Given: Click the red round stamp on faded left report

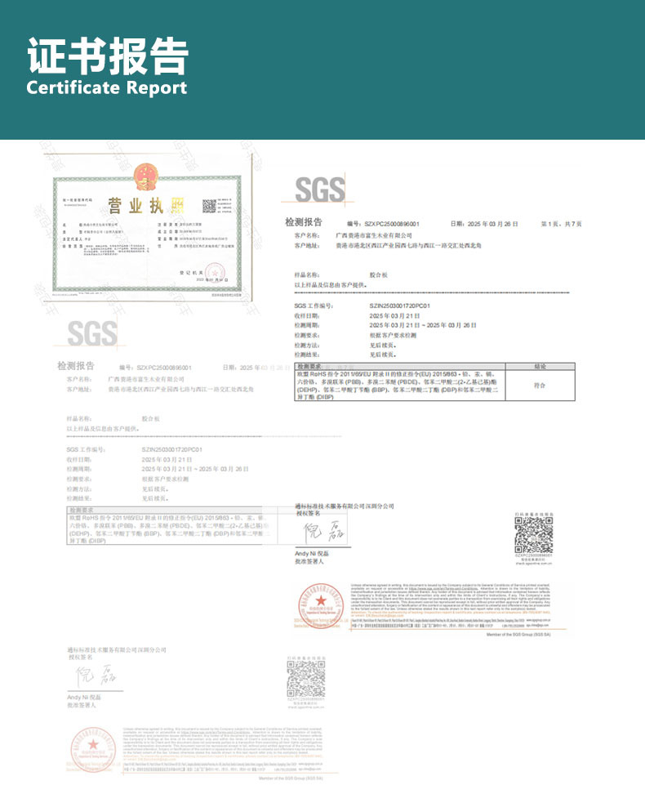Looking at the screenshot, I should [x=93, y=749].
